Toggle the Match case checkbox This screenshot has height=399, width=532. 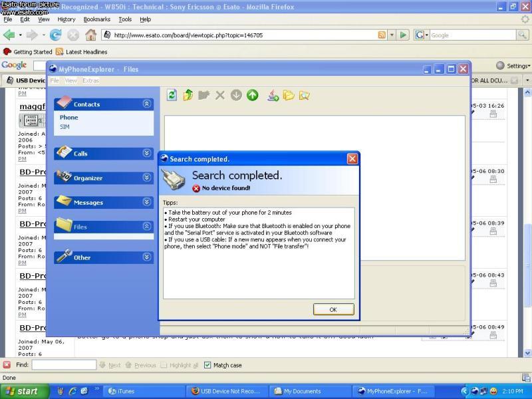click(207, 365)
